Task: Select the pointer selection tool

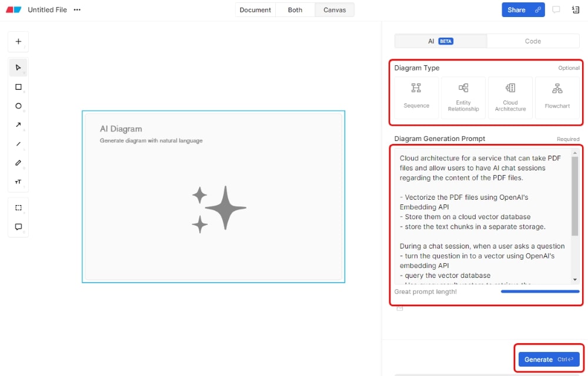Action: pyautogui.click(x=18, y=68)
